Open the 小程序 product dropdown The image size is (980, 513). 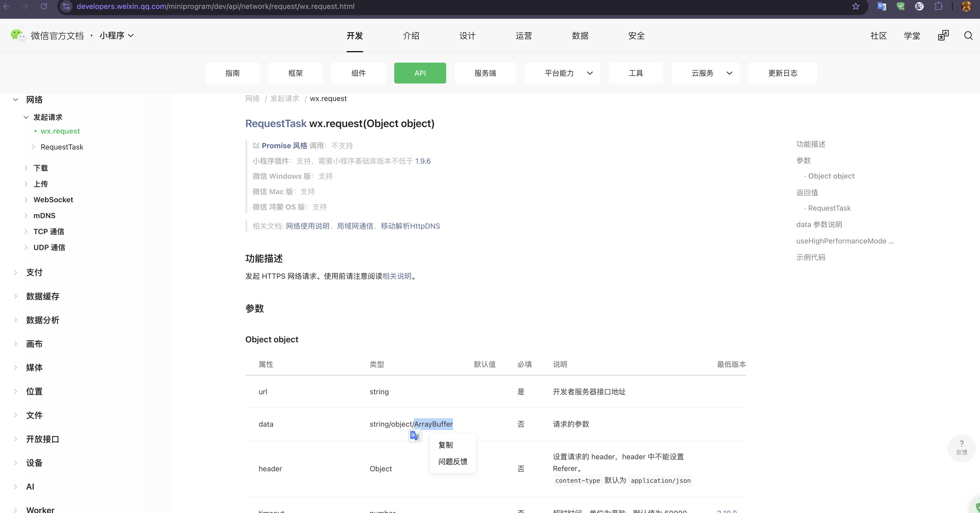coord(116,35)
